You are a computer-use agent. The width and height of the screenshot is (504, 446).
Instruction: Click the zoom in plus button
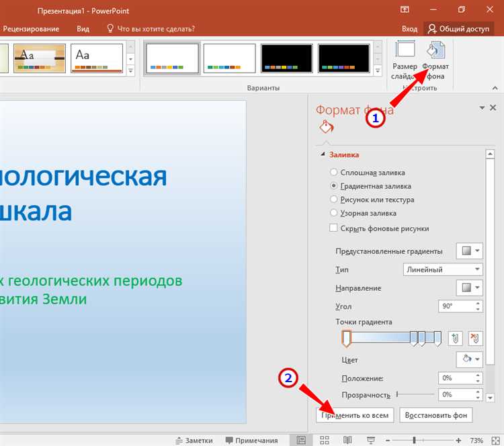458,440
